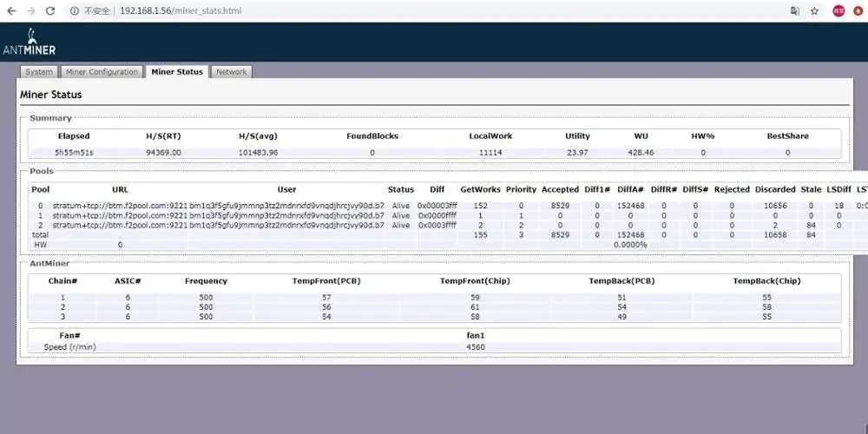The width and height of the screenshot is (868, 434).
Task: Select the 0.0000% HW percentage
Action: pyautogui.click(x=630, y=245)
